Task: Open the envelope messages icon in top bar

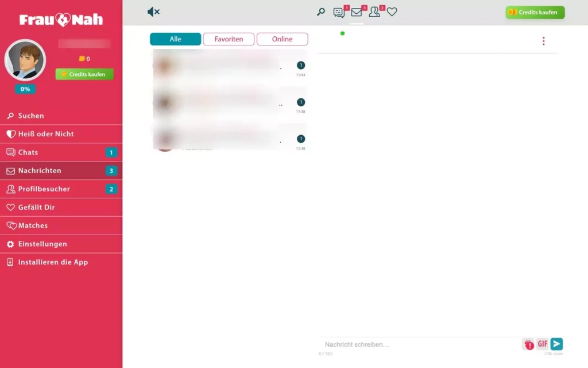Action: pyautogui.click(x=357, y=12)
